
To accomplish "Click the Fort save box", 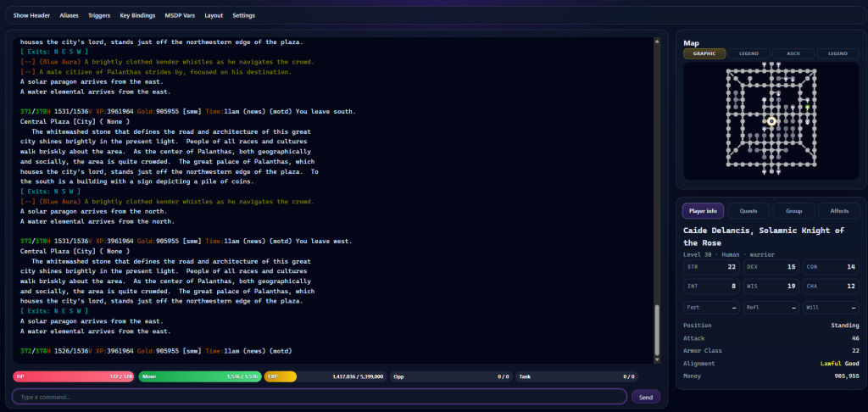I will click(x=711, y=308).
